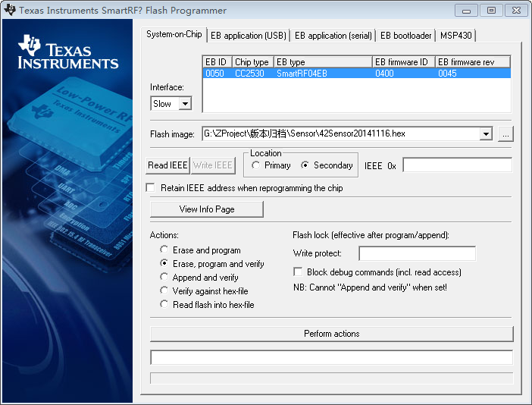Enable Block debug commands checkbox
Image resolution: width=532 pixels, height=405 pixels.
pyautogui.click(x=298, y=272)
